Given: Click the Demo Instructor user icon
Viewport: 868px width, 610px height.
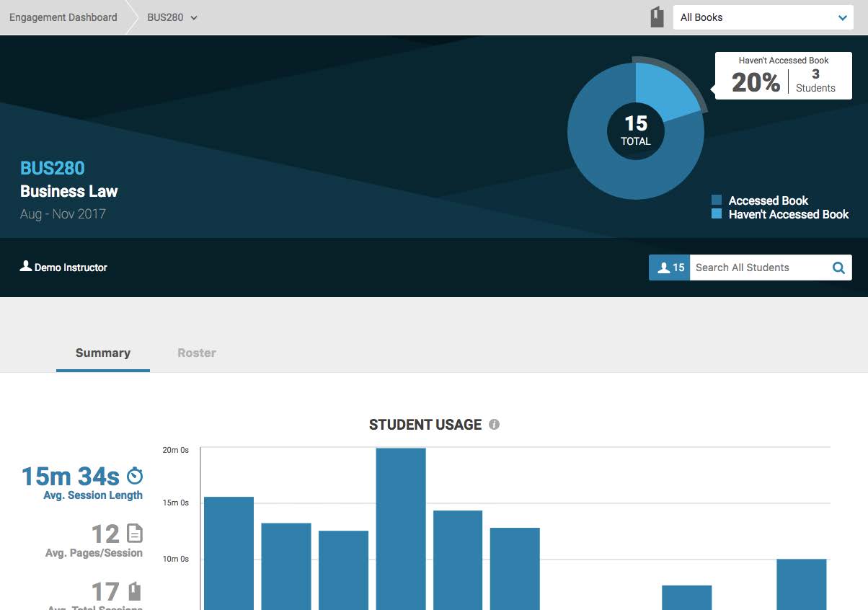Looking at the screenshot, I should point(26,266).
